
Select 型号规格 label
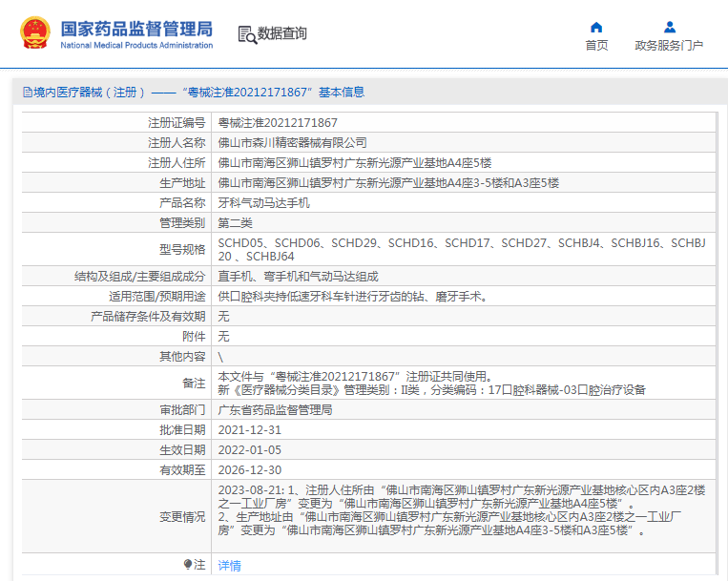coord(182,250)
